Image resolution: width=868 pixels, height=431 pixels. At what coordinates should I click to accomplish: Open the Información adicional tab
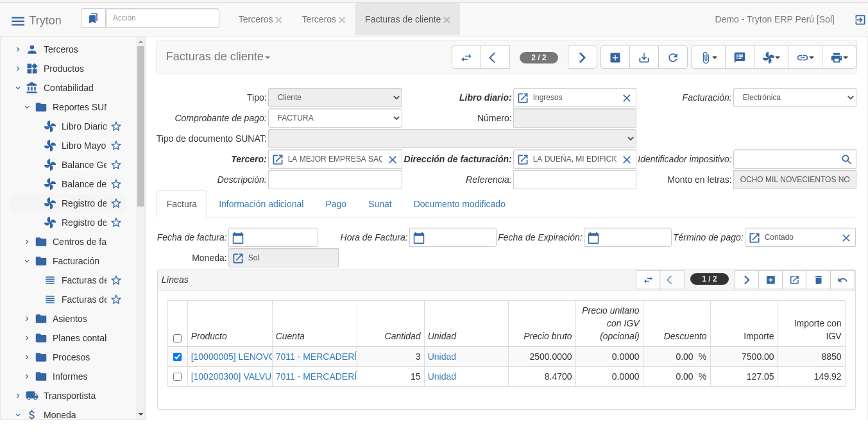pyautogui.click(x=261, y=204)
